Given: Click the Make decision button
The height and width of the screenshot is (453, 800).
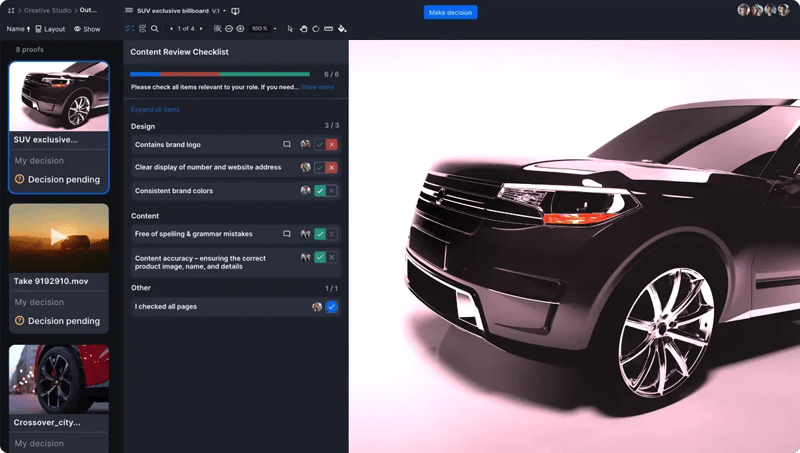Looking at the screenshot, I should (x=451, y=12).
